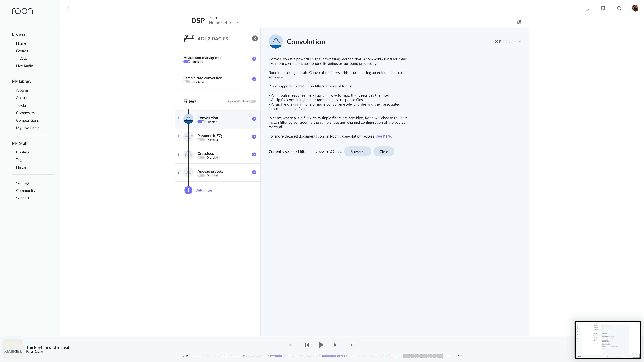Click the red playhead marker on waveform

(x=391, y=356)
